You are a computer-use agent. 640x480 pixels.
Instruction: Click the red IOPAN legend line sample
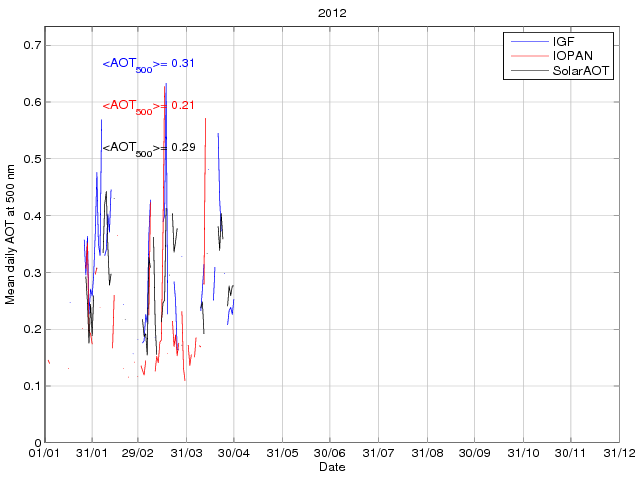tap(529, 56)
